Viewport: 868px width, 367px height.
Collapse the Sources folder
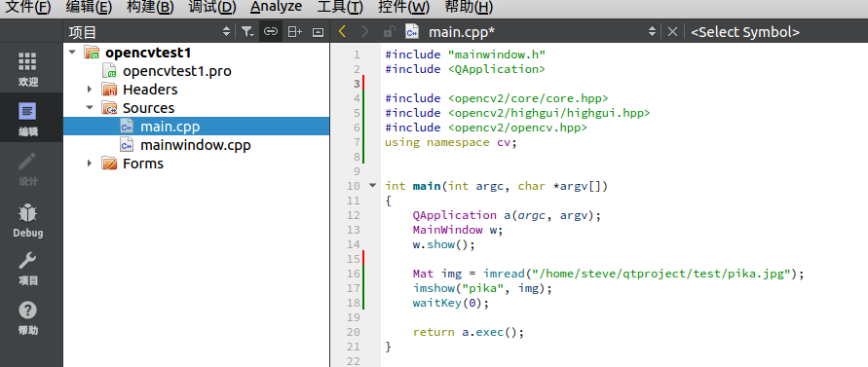pos(90,107)
